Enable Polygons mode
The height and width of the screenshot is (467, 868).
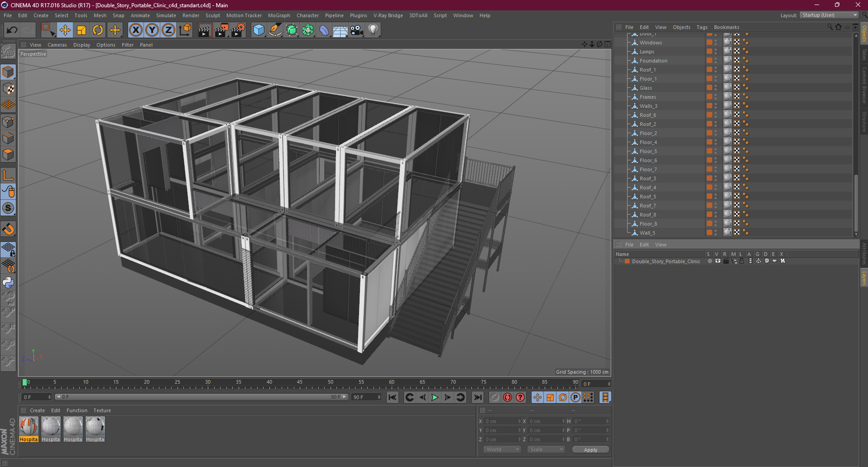8,154
